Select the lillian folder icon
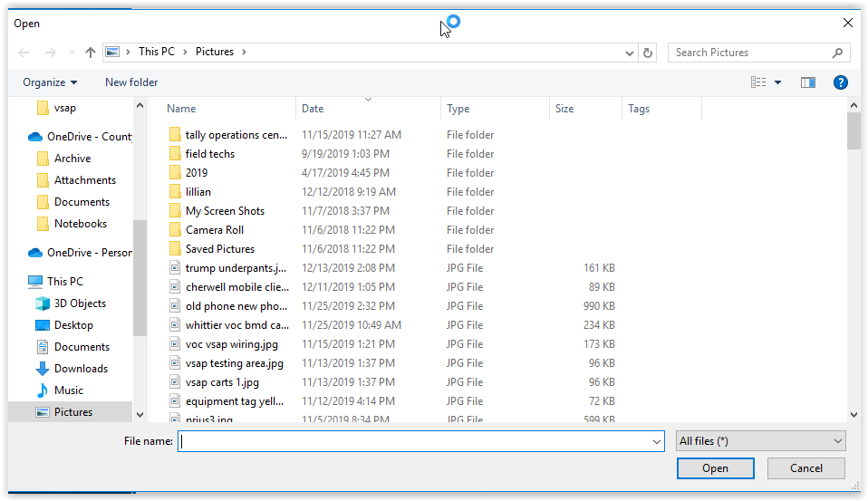This screenshot has width=868, height=501. pyautogui.click(x=175, y=191)
